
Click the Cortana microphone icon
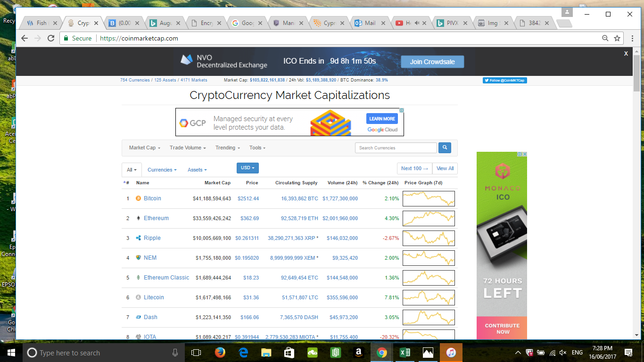tap(175, 353)
